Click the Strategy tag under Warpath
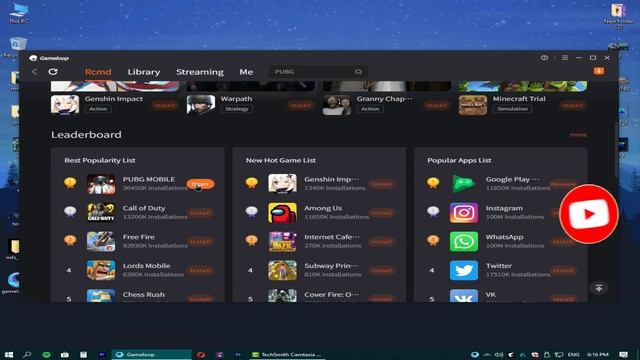Image resolution: width=640 pixels, height=360 pixels. pos(237,109)
